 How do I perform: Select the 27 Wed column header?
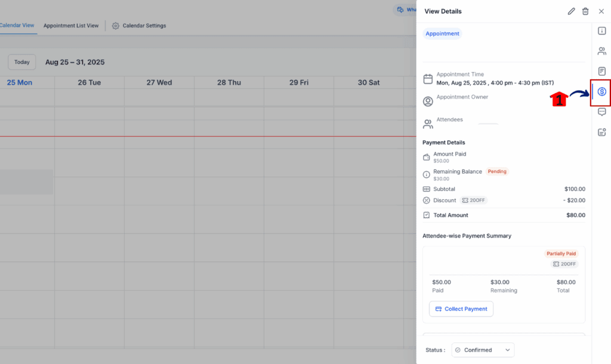(x=159, y=82)
